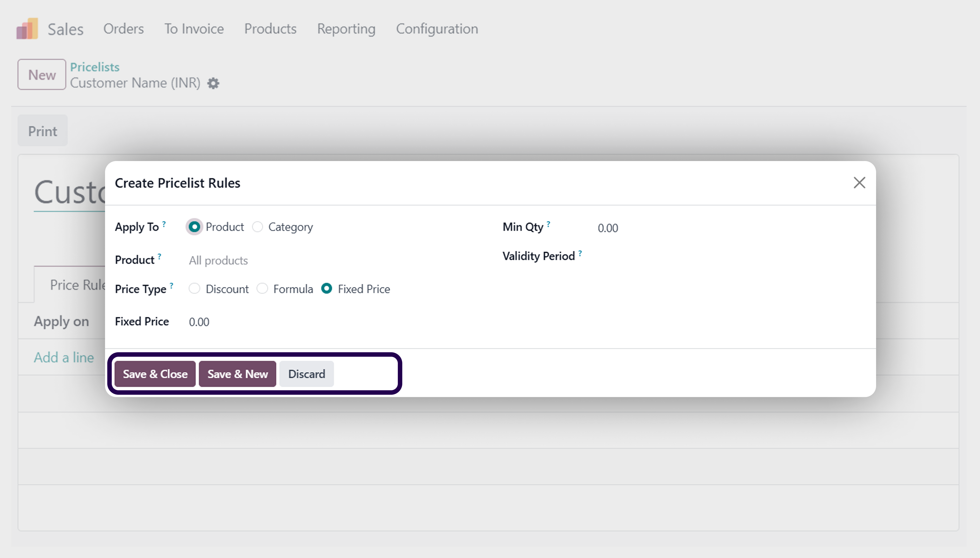The width and height of the screenshot is (980, 558).
Task: Select the Product radio option
Action: (194, 227)
